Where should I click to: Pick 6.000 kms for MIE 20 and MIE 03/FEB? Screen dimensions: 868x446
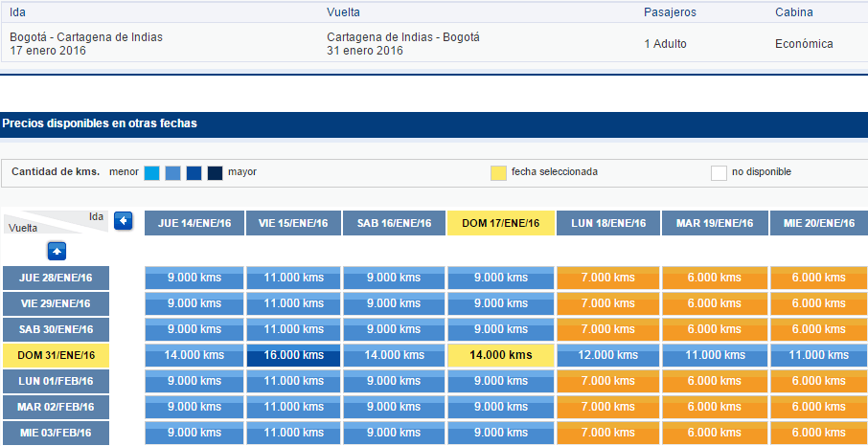819,433
